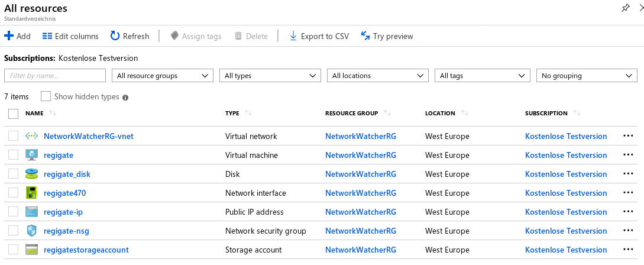The height and width of the screenshot is (265, 644).
Task: Click the network interface icon for regigate470
Action: coord(31,193)
